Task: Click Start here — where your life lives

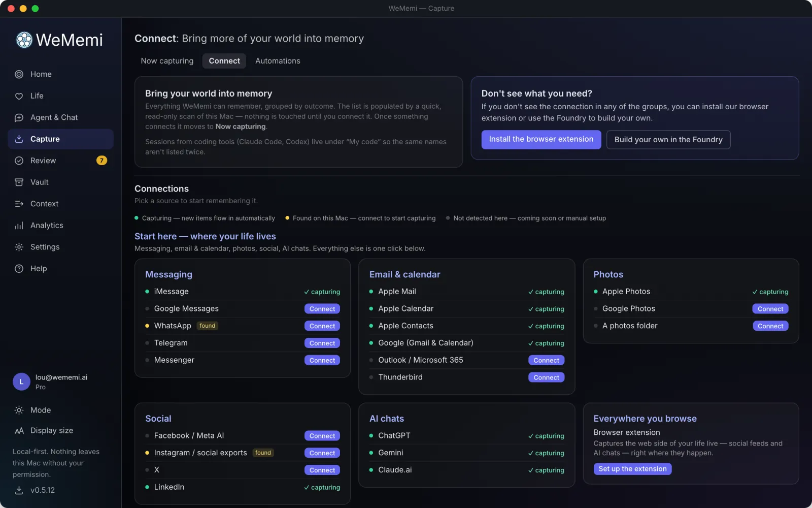Action: [205, 236]
